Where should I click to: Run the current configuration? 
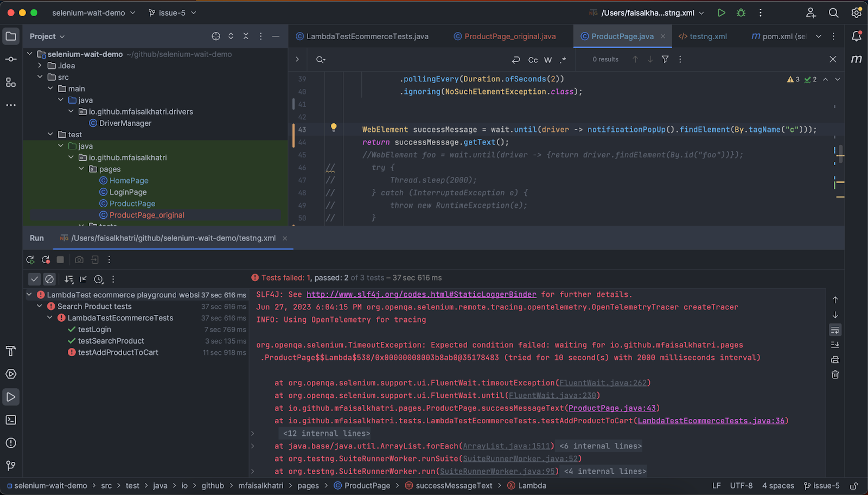tap(722, 12)
